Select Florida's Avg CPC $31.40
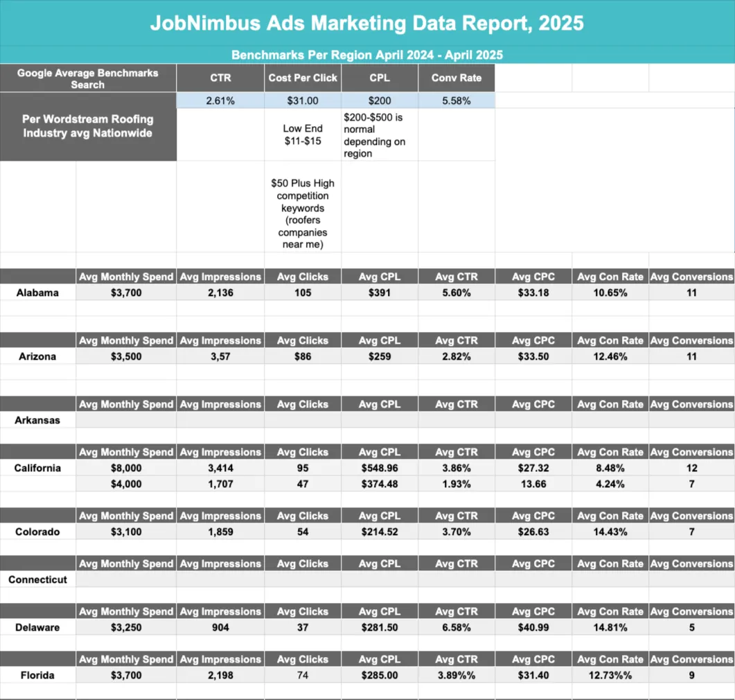The width and height of the screenshot is (735, 700). [533, 675]
